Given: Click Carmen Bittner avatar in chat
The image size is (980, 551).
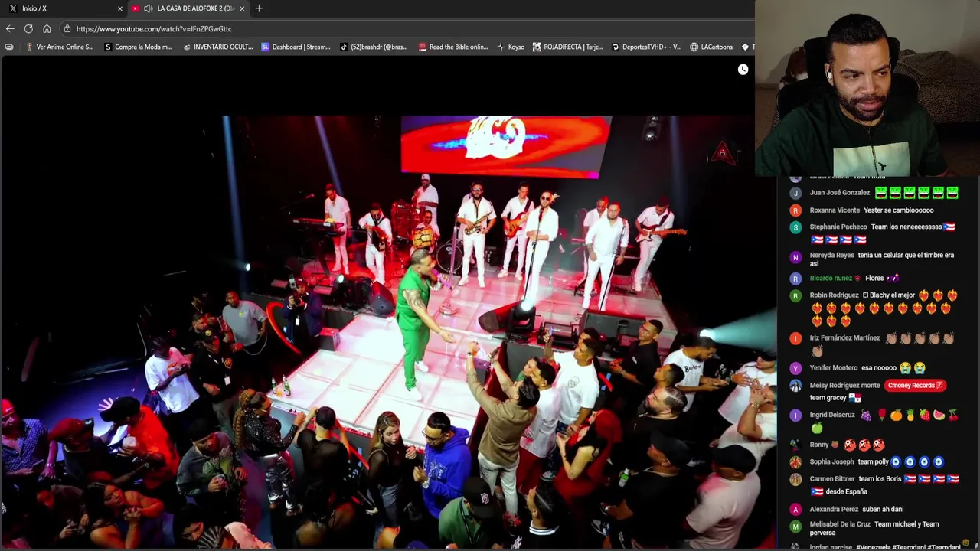Looking at the screenshot, I should tap(795, 480).
